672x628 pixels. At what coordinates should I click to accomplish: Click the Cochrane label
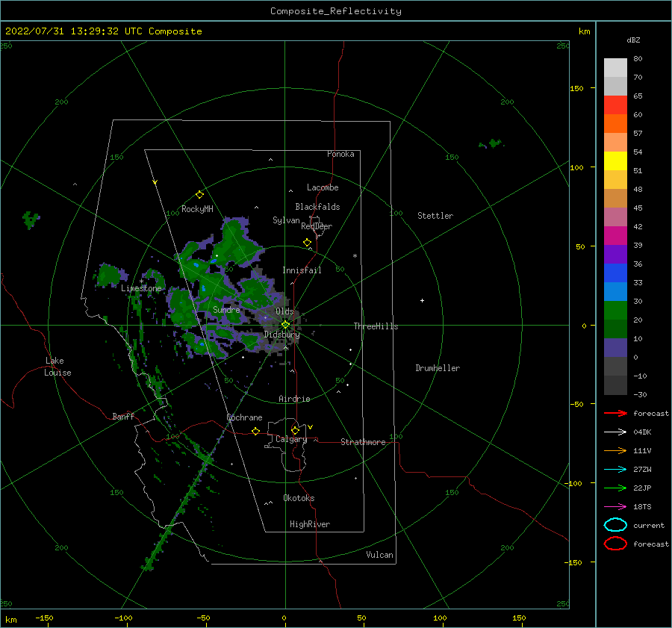click(x=244, y=417)
